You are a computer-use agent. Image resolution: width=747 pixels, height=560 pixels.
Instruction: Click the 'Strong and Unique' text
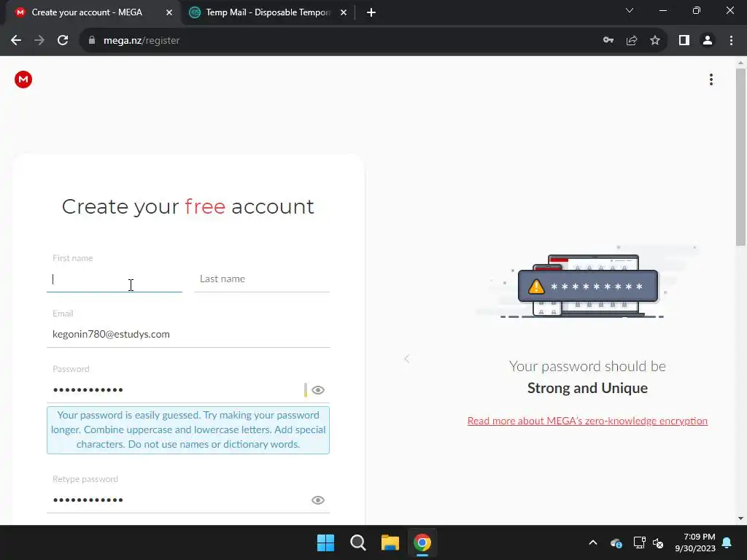tap(587, 388)
